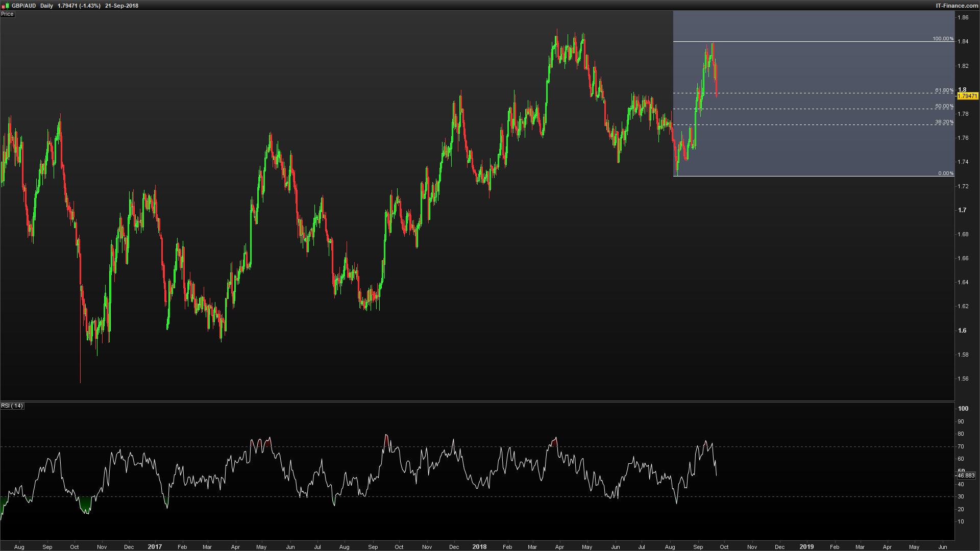The height and width of the screenshot is (551, 980).
Task: Select the 38.20% Fibonacci retracement label
Action: pos(944,122)
